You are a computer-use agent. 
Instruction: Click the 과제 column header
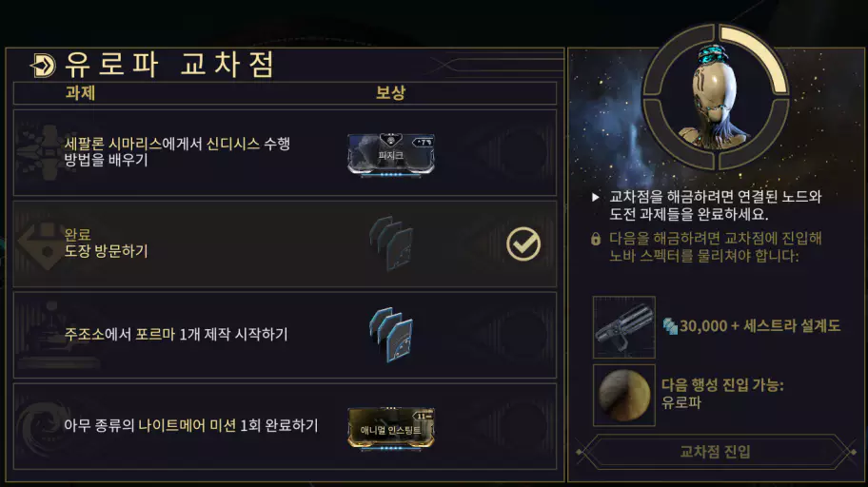tap(80, 92)
